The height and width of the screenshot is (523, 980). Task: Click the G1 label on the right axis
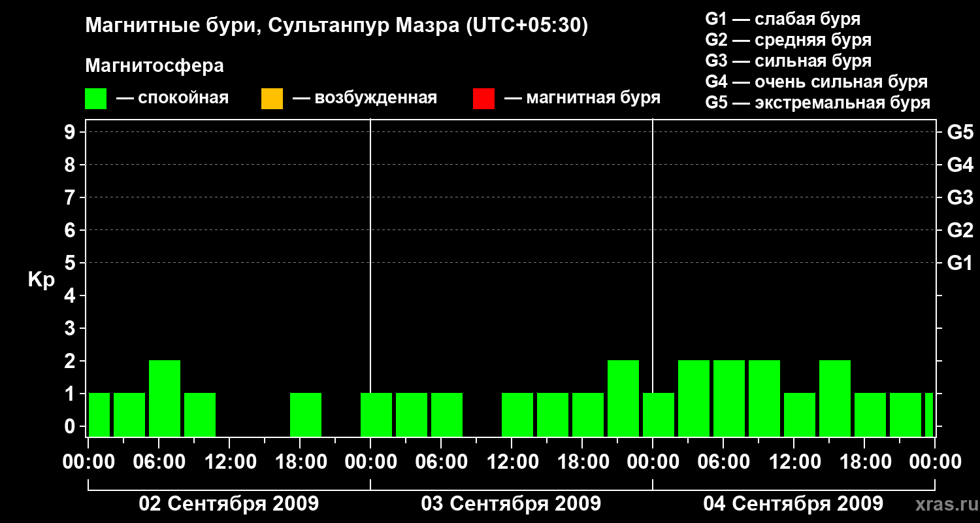click(x=960, y=263)
